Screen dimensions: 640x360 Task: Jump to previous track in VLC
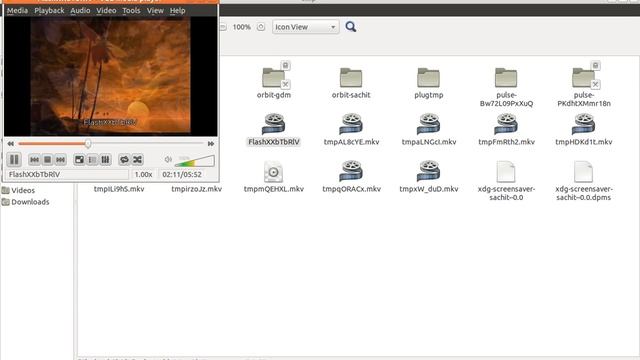pos(35,160)
